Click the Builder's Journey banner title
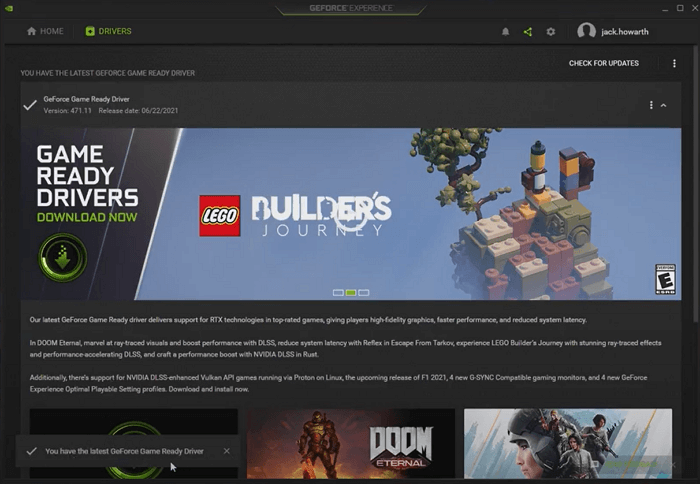 click(x=321, y=214)
